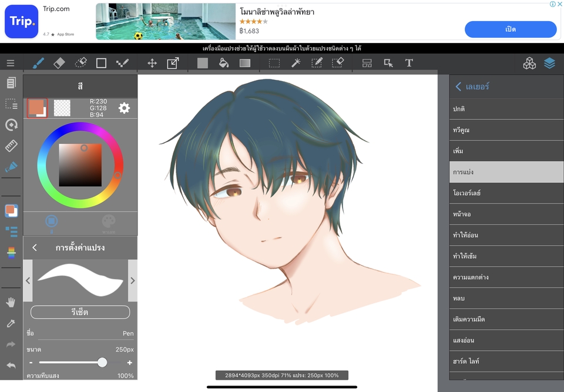
Task: Open the main hamburger menu
Action: pyautogui.click(x=11, y=62)
